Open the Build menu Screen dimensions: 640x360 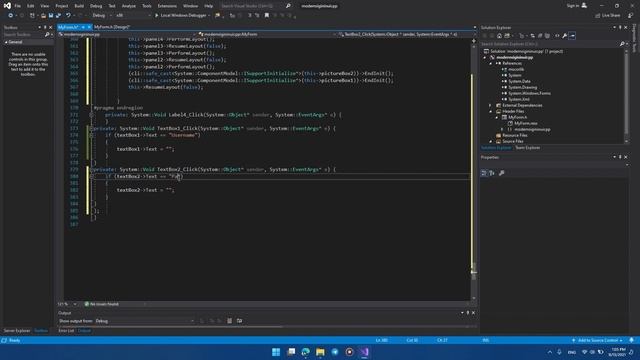coord(79,6)
